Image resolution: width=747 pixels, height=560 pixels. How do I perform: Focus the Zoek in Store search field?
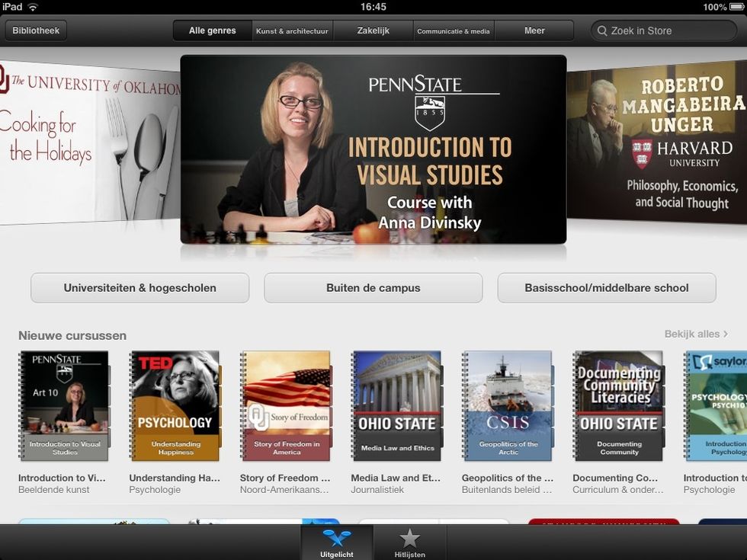(x=663, y=31)
